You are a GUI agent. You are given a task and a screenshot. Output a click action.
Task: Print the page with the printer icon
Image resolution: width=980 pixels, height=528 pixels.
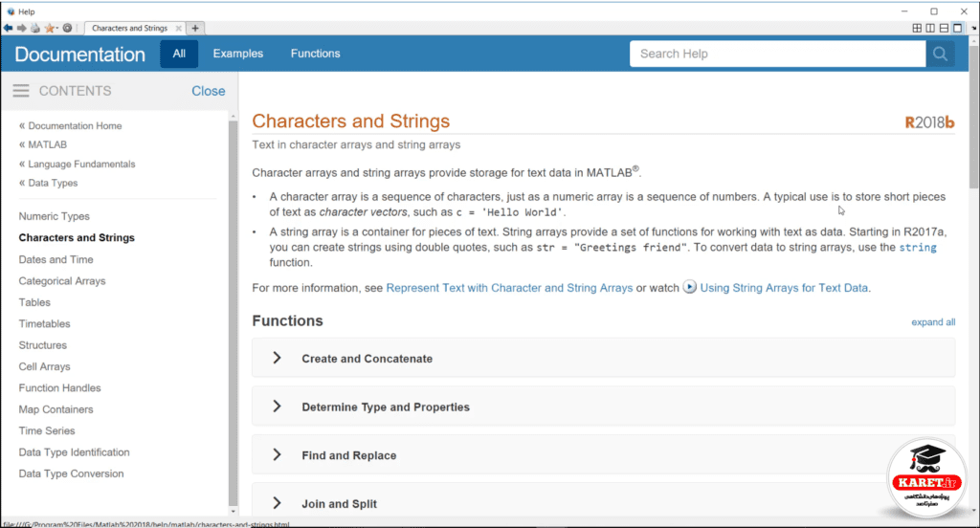pos(35,28)
